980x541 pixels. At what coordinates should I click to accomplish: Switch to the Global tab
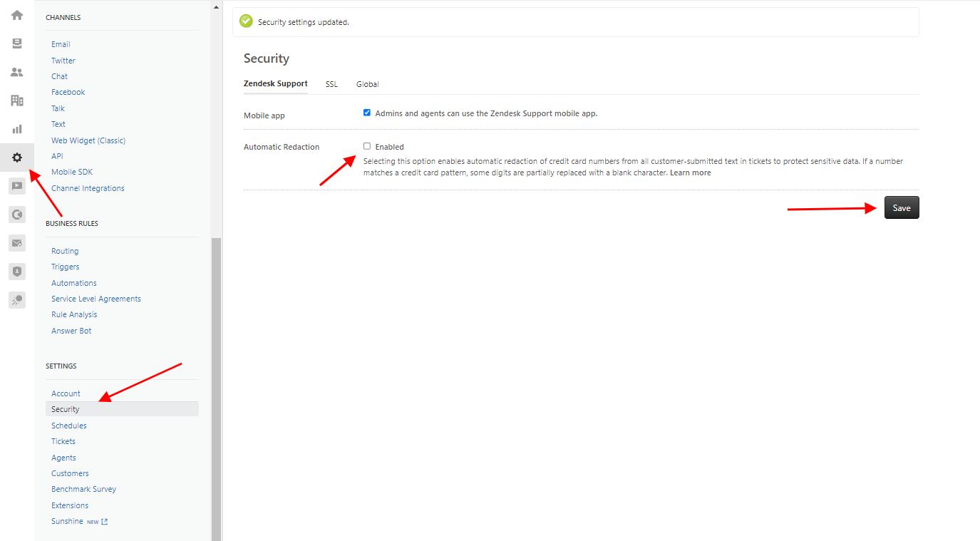tap(368, 84)
